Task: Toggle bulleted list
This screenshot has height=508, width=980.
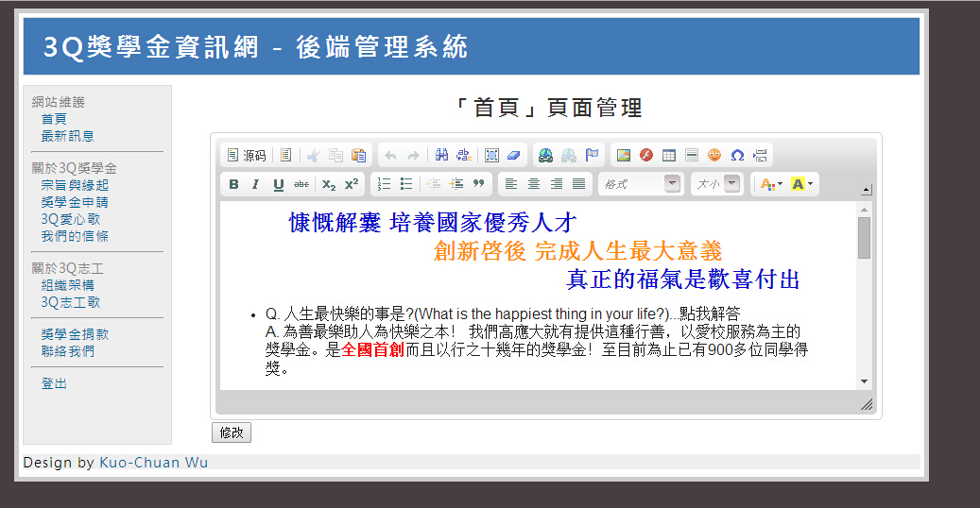Action: (x=406, y=184)
